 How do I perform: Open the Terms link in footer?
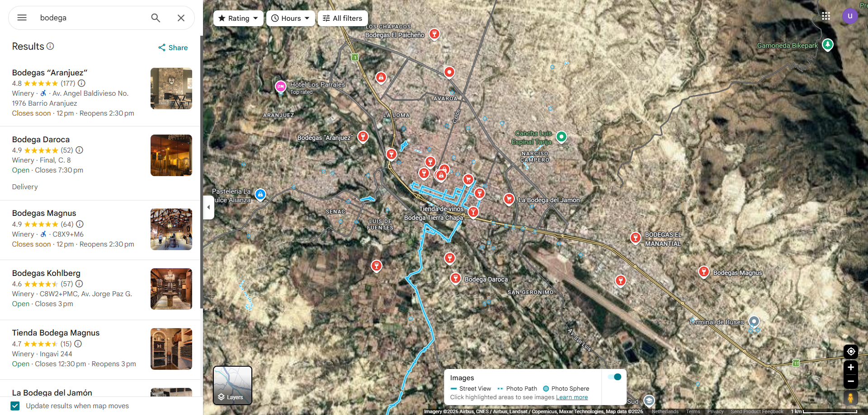point(693,411)
